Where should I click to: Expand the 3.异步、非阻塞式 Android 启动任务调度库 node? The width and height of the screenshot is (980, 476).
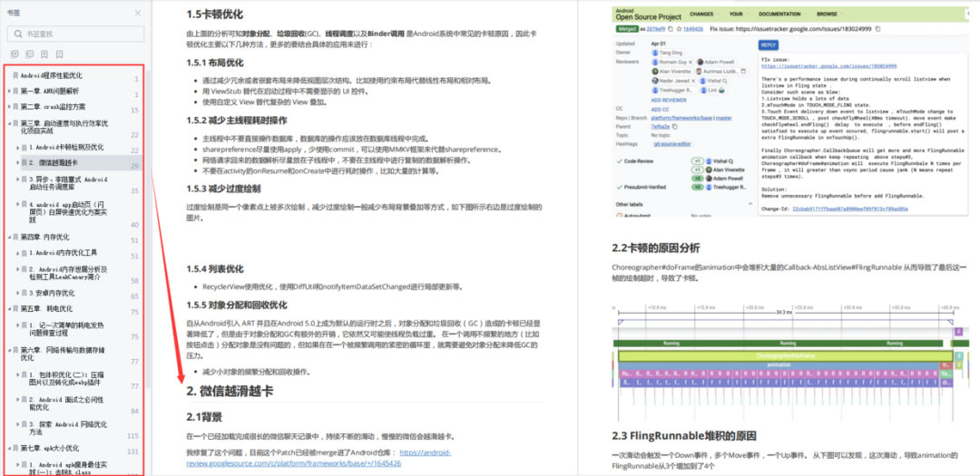(17, 180)
